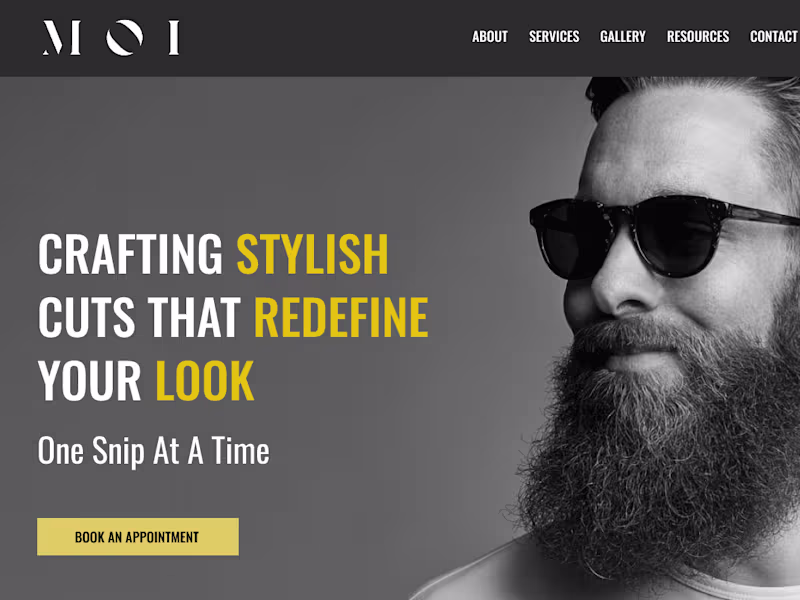Click the letter M of the logo
This screenshot has width=800, height=600.
point(61,37)
